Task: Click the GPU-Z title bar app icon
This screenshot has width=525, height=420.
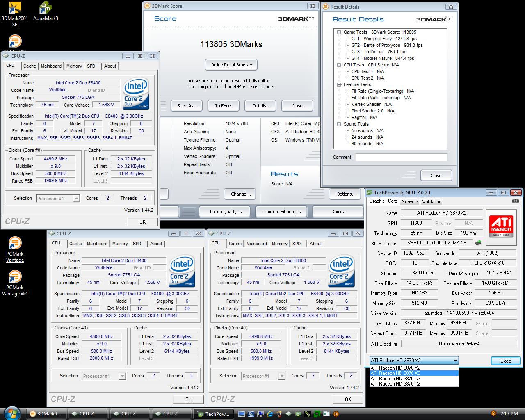Action: 370,192
